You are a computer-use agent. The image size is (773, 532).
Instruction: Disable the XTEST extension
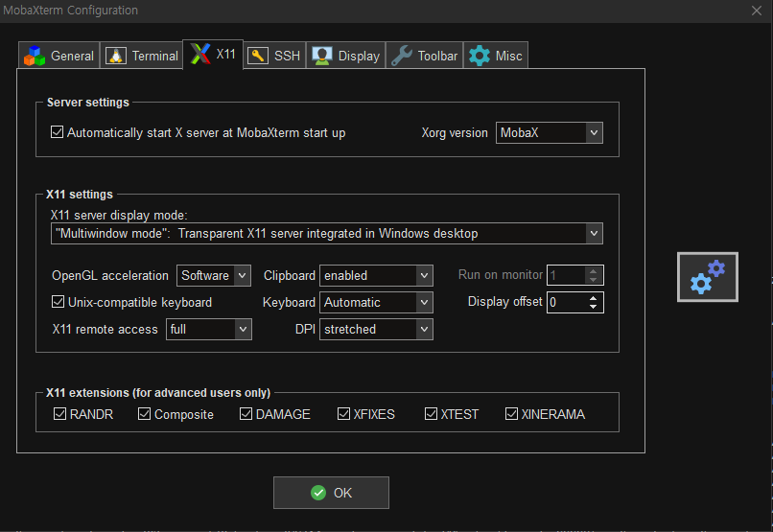[431, 414]
